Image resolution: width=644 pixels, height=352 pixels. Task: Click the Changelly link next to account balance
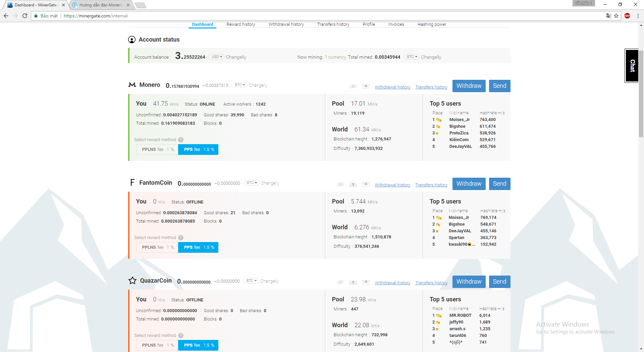[x=236, y=57]
